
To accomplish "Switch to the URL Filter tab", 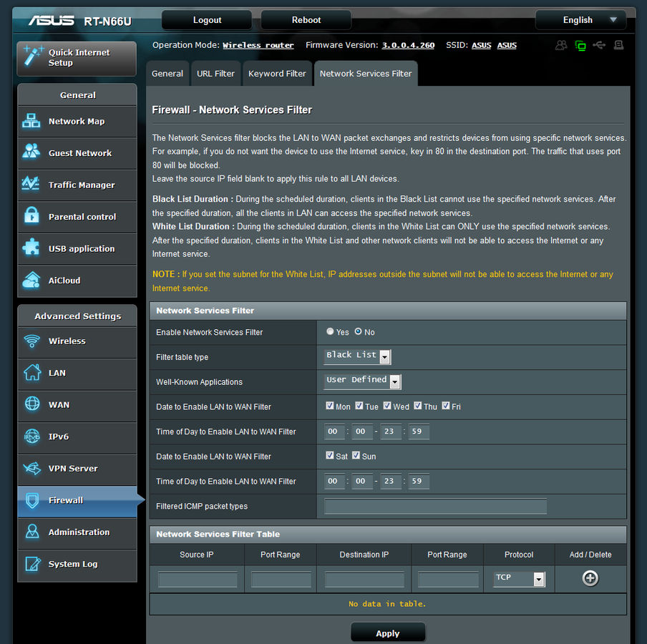I will tap(215, 74).
